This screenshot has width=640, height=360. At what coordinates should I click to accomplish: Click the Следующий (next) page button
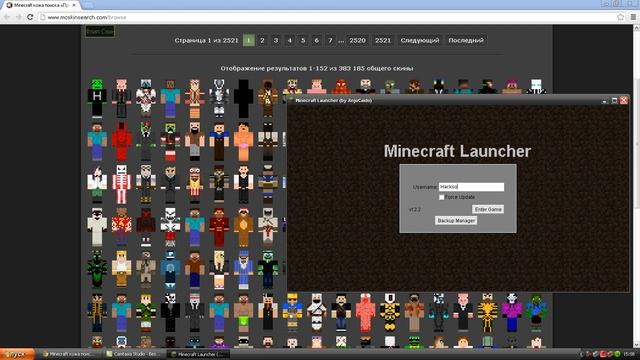point(420,40)
